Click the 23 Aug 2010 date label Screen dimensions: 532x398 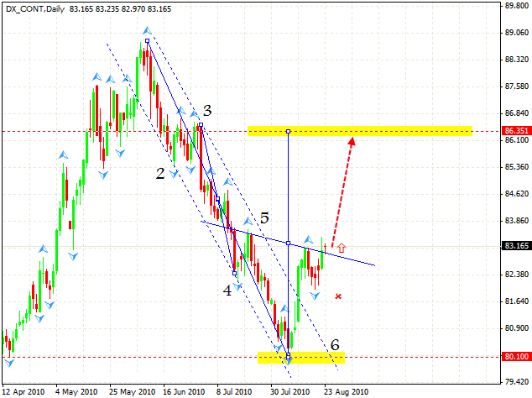click(x=346, y=392)
